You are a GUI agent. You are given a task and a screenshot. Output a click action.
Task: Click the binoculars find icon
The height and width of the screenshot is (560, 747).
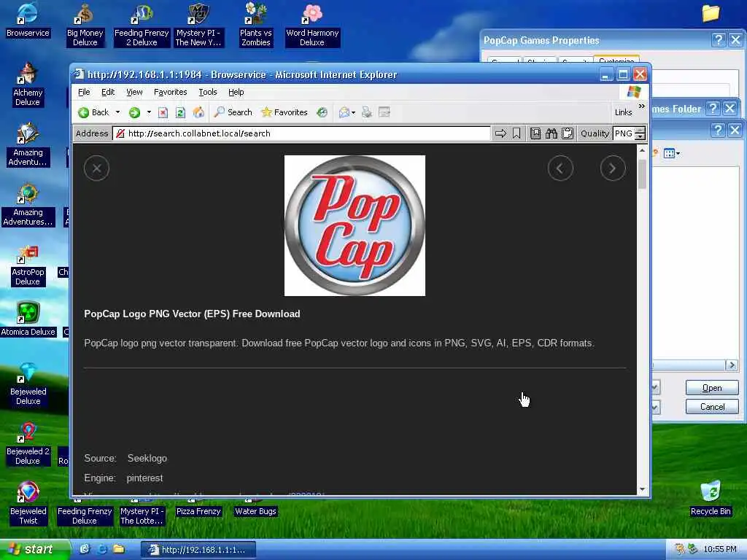click(x=551, y=133)
